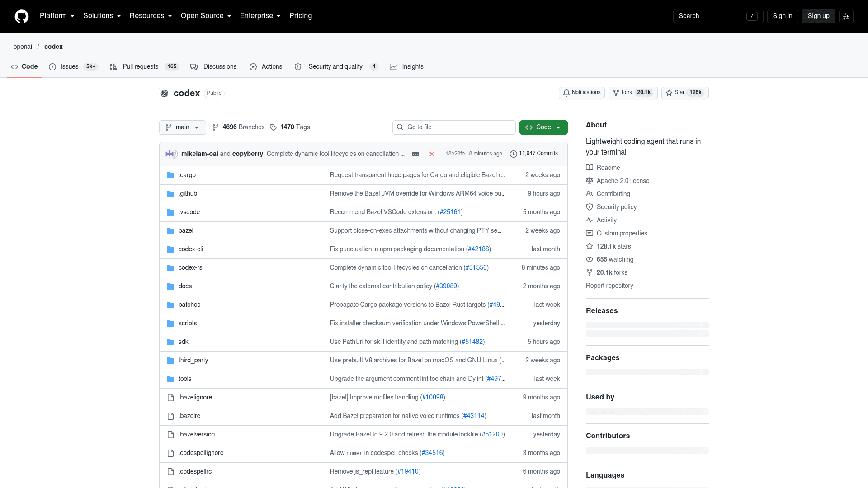Open the main branch selector dropdown
This screenshot has width=868, height=488.
(x=183, y=127)
